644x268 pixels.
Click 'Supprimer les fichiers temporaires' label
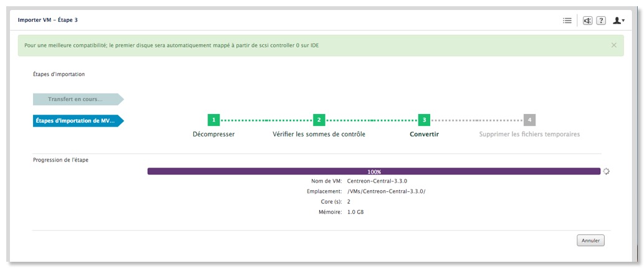pos(529,134)
